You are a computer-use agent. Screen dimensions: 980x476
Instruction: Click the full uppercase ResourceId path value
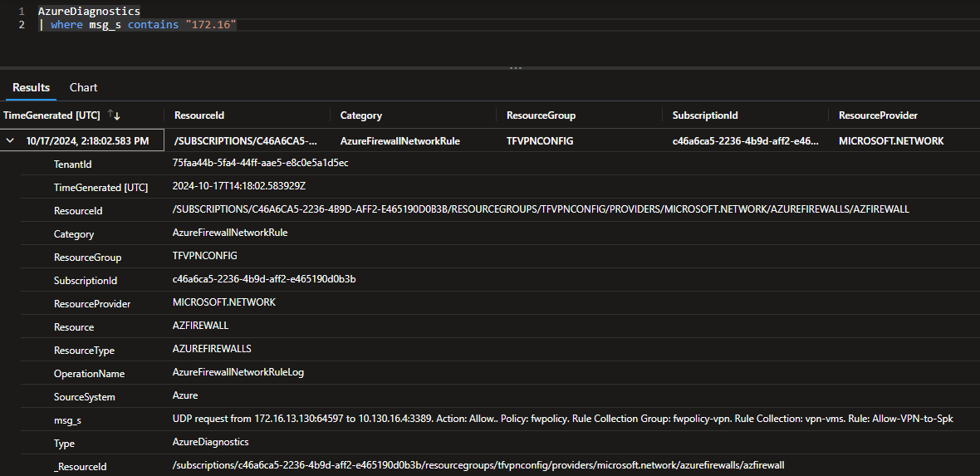tap(541, 209)
